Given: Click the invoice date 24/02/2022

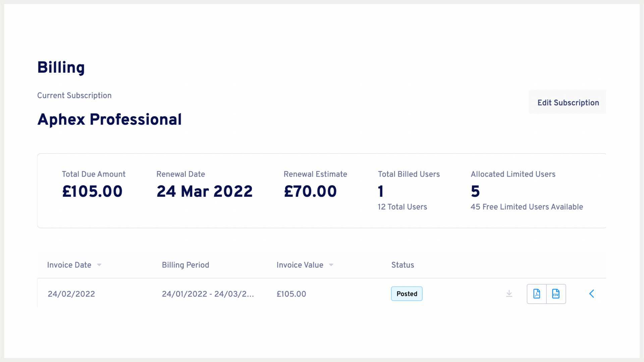Looking at the screenshot, I should pos(71,294).
